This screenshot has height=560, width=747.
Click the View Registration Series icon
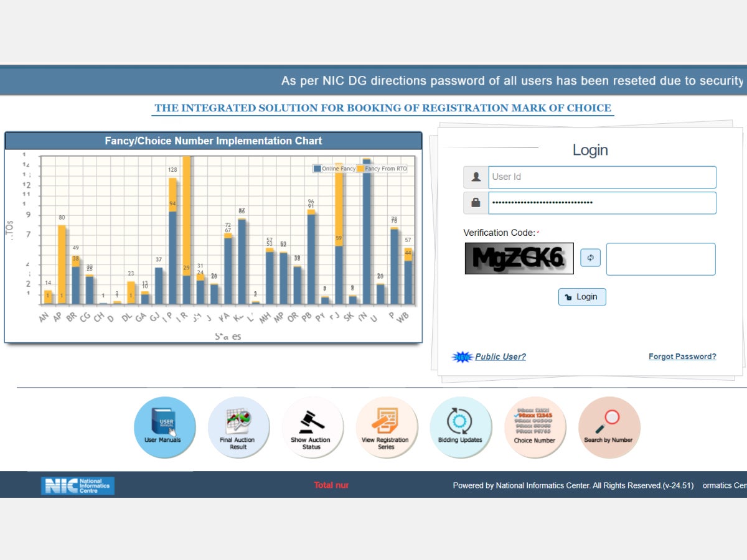click(387, 427)
